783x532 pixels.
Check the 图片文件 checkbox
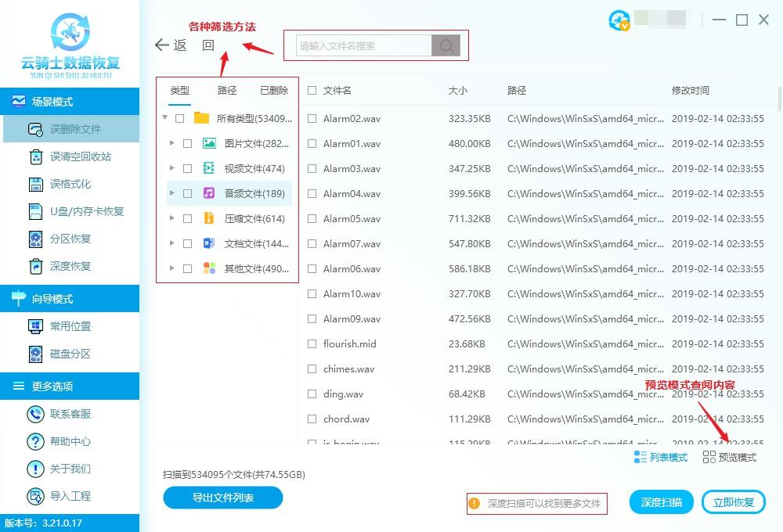pos(188,144)
